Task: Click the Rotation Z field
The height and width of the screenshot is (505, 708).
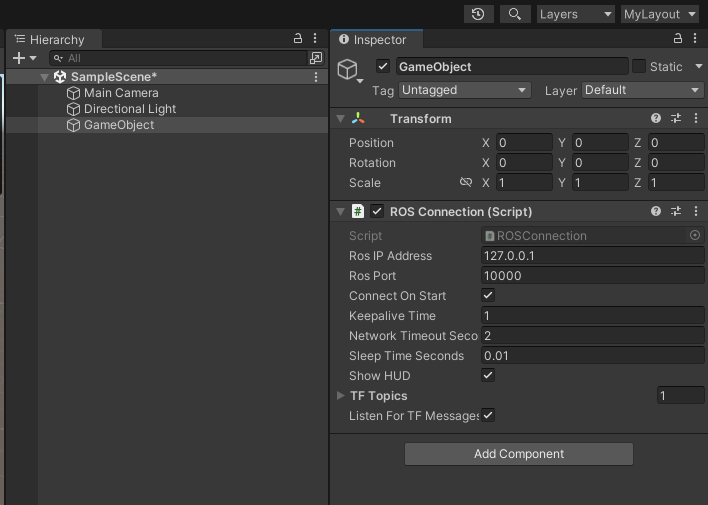Action: pos(676,163)
